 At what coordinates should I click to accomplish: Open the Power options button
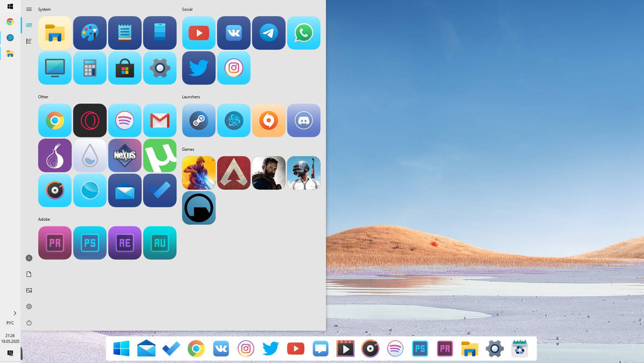(x=29, y=323)
